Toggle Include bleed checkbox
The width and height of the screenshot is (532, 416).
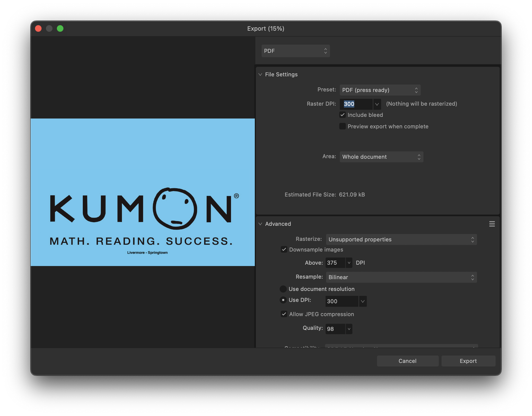tap(343, 115)
